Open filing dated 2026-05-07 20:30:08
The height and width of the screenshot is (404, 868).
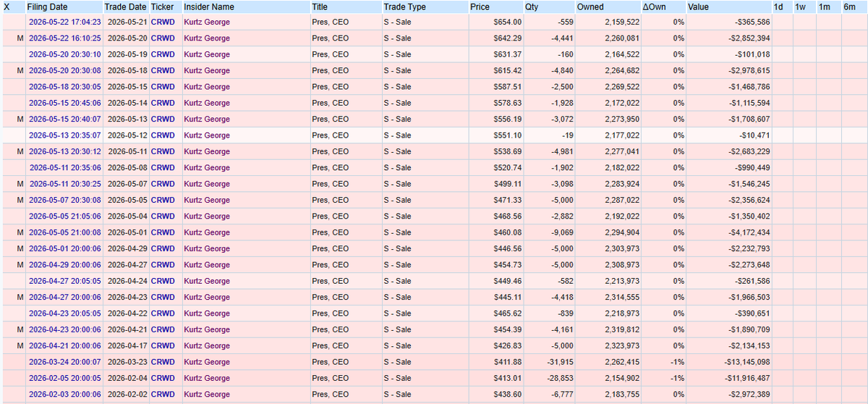point(64,201)
